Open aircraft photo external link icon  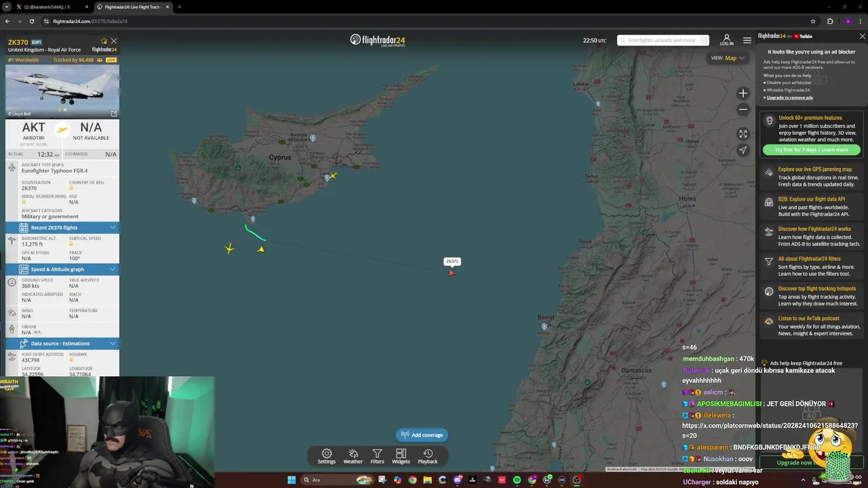[x=114, y=114]
